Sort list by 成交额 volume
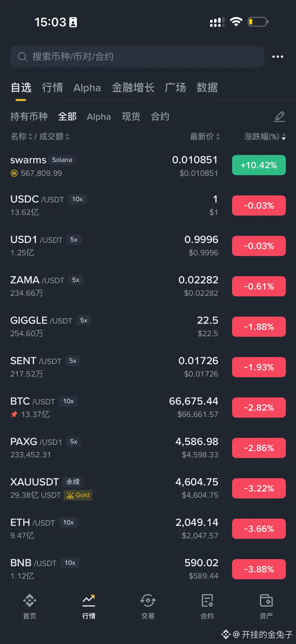Screen dimensions: 296x644 (x=54, y=137)
